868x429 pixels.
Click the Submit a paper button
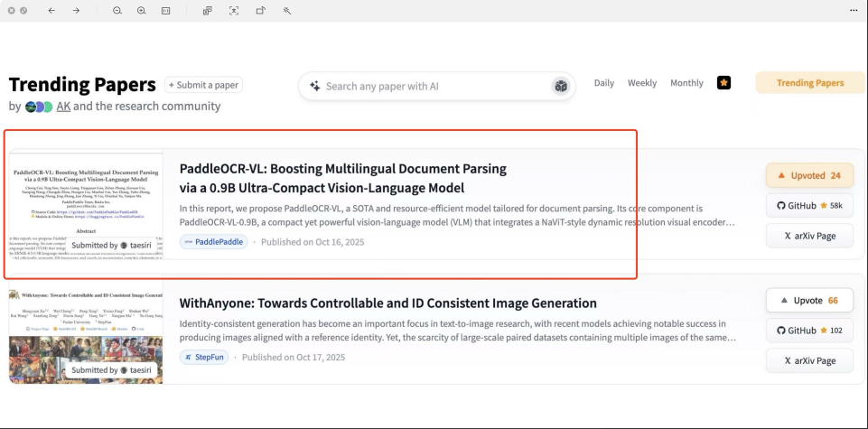pos(203,85)
